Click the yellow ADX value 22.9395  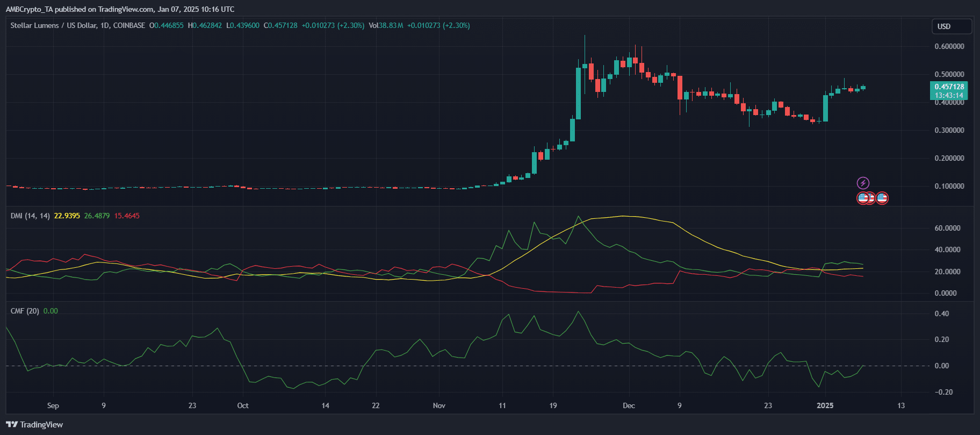[x=67, y=216]
